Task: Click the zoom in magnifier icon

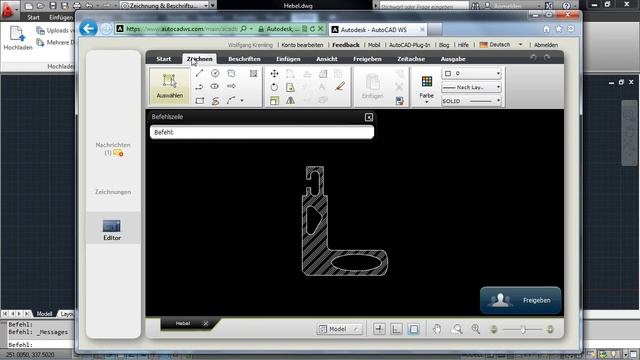Action: [x=476, y=329]
